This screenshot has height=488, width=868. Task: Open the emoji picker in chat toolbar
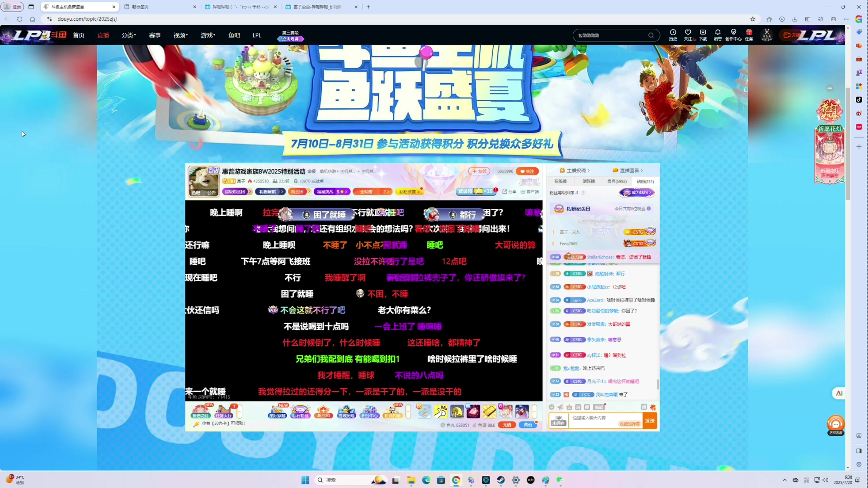552,407
